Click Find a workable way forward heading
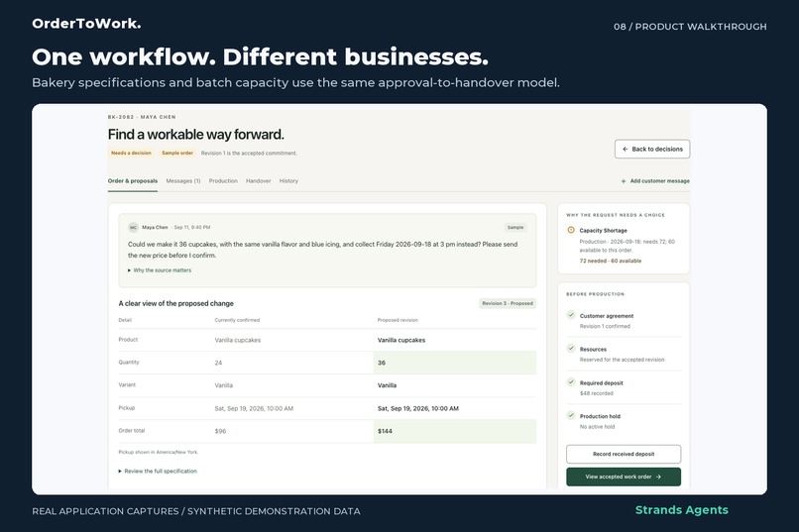Screen dimensions: 799x532 (195, 135)
